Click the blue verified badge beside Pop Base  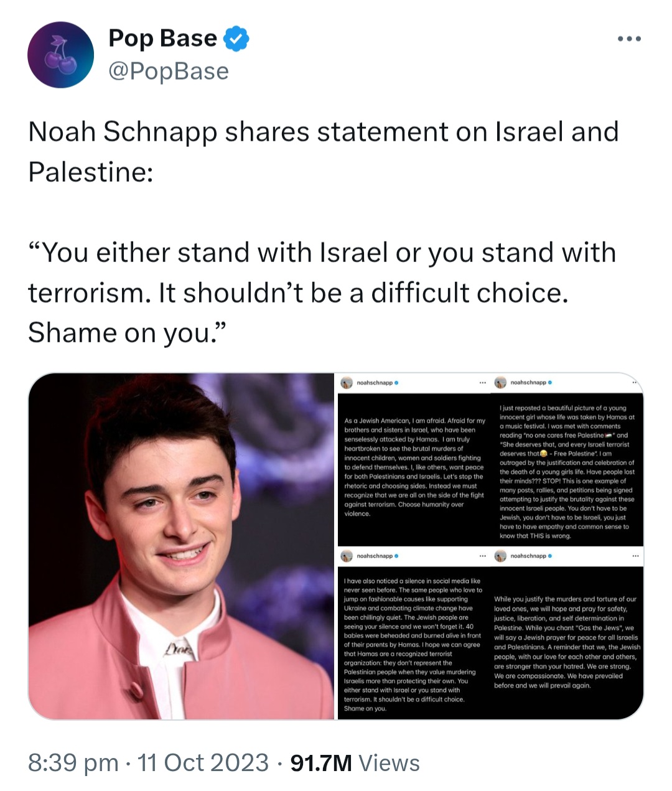pos(236,39)
